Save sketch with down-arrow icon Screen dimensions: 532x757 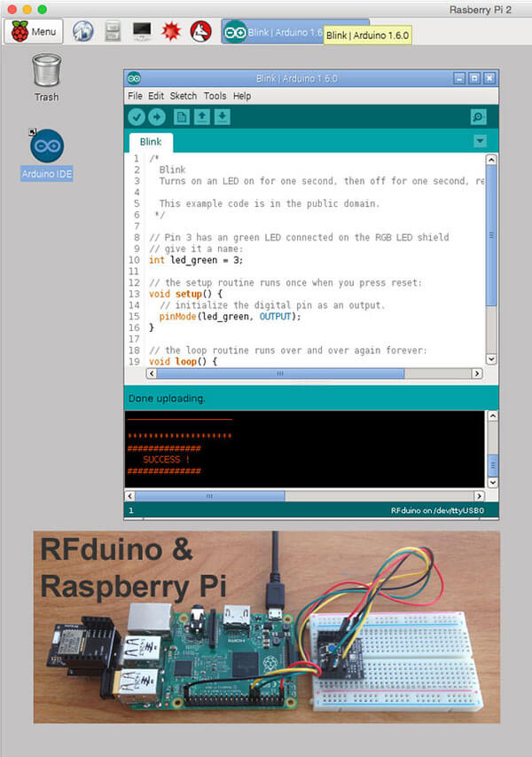tap(222, 117)
